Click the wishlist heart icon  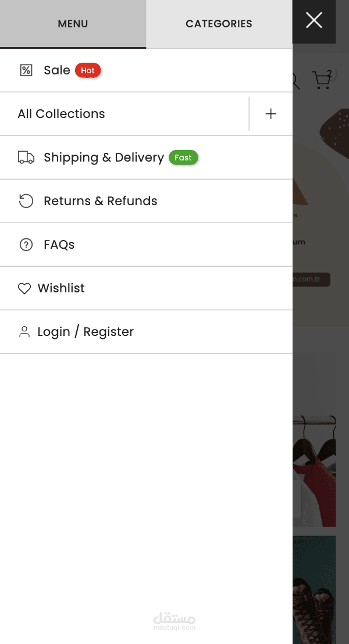coord(24,288)
